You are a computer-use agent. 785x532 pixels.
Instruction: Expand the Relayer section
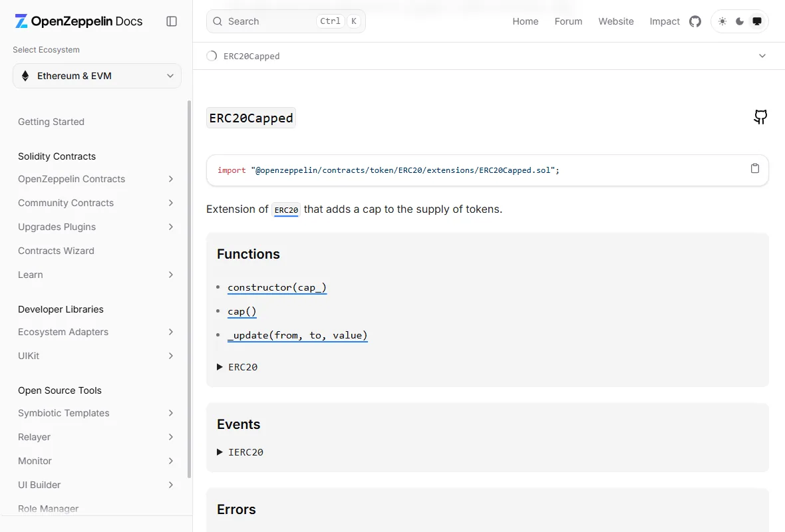171,438
